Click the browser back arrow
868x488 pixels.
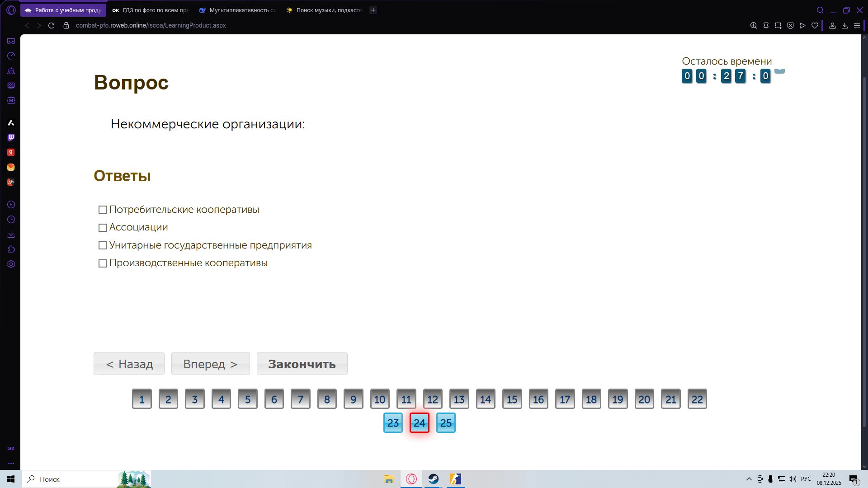pos(27,26)
